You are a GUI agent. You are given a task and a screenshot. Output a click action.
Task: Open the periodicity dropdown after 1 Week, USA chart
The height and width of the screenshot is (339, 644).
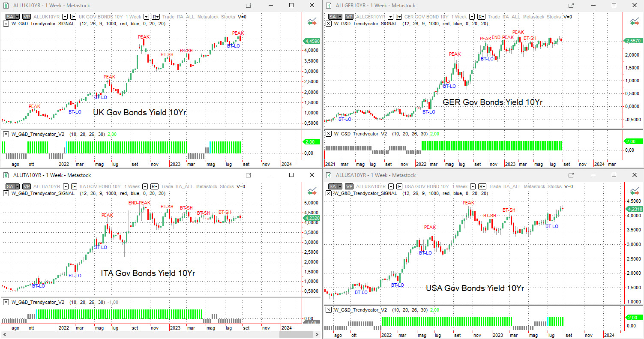(472, 186)
